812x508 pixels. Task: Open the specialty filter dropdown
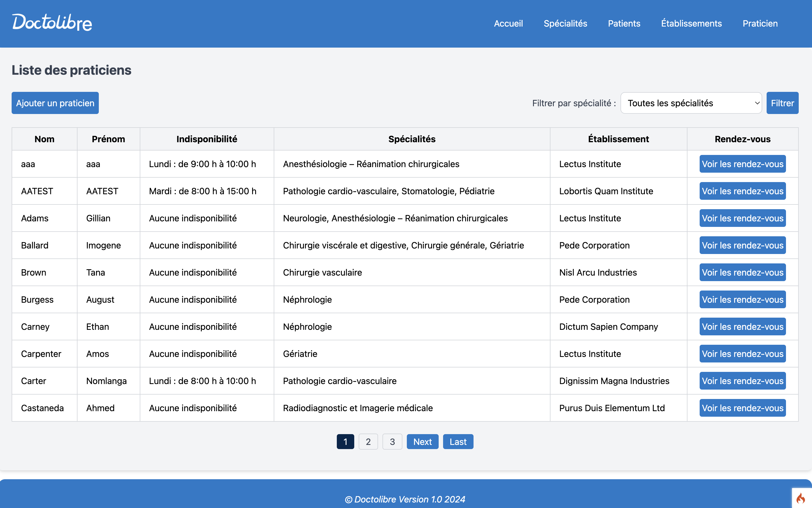691,103
